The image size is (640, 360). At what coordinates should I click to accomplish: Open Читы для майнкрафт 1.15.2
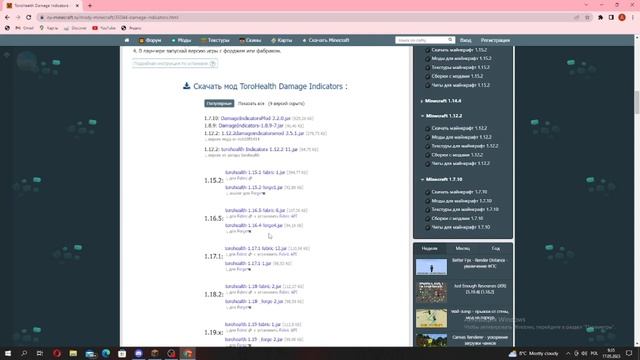click(461, 85)
